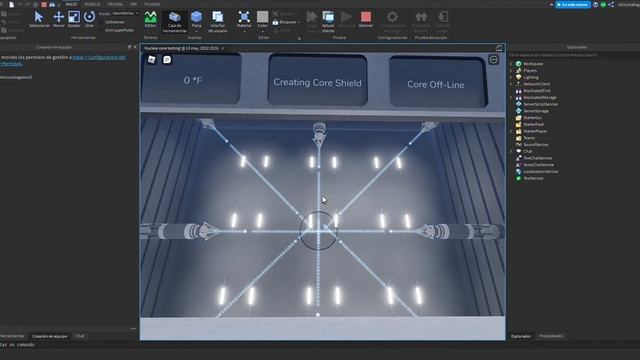This screenshot has width=640, height=360.
Task: Switch to the PLUGINS ribbon tab
Action: [x=152, y=4]
